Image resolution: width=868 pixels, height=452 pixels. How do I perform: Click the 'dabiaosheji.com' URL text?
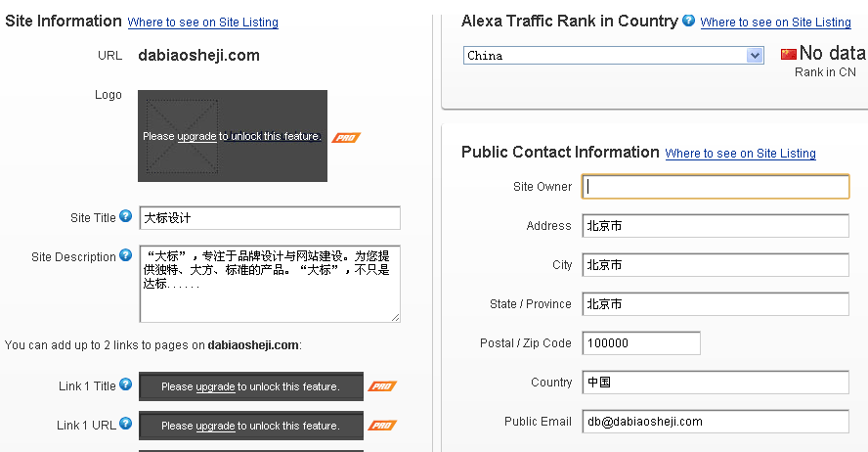coord(198,56)
